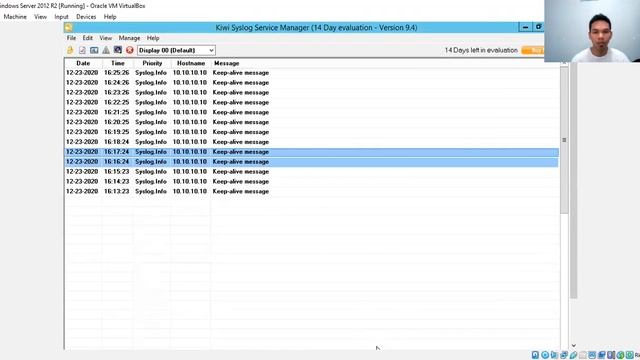Screen dimensions: 640x360
Task: Click the dark blue screen toolbar icon
Action: [x=118, y=50]
